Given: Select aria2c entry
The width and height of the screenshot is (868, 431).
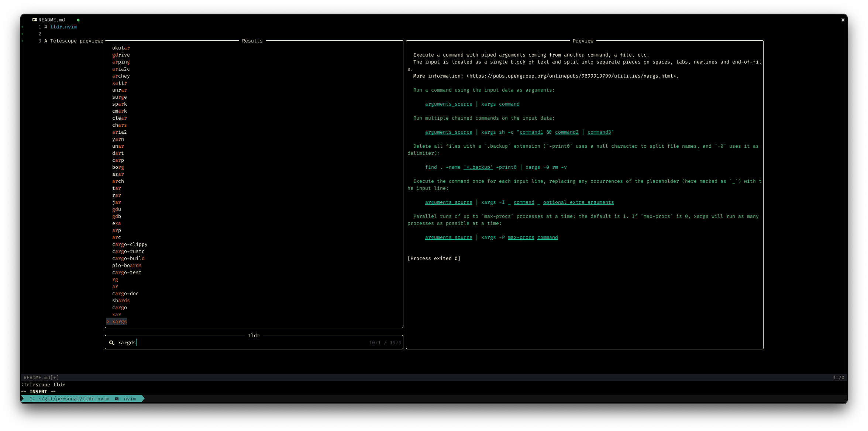Looking at the screenshot, I should pyautogui.click(x=121, y=69).
